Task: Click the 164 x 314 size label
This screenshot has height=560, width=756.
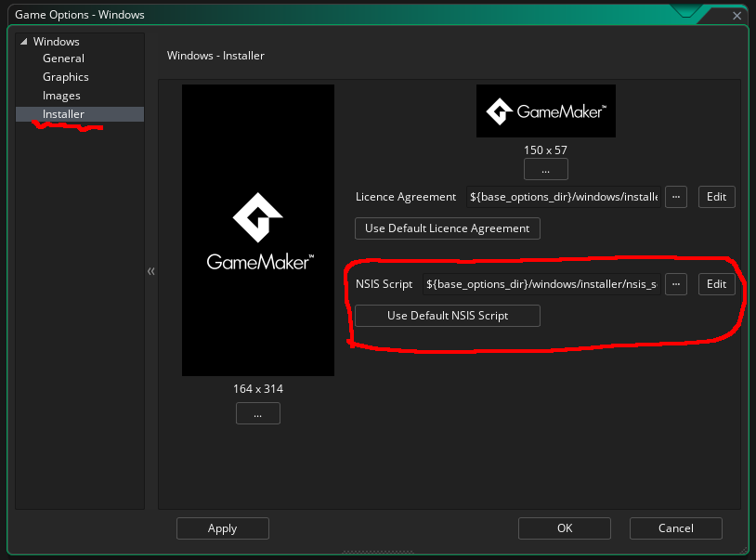Action: coord(258,389)
